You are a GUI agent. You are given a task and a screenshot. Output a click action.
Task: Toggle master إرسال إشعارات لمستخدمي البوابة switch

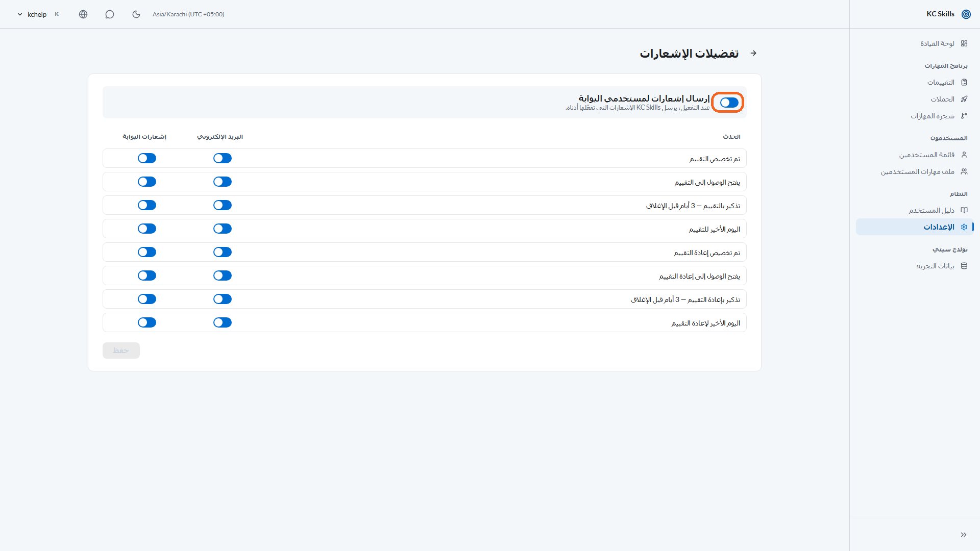(729, 103)
